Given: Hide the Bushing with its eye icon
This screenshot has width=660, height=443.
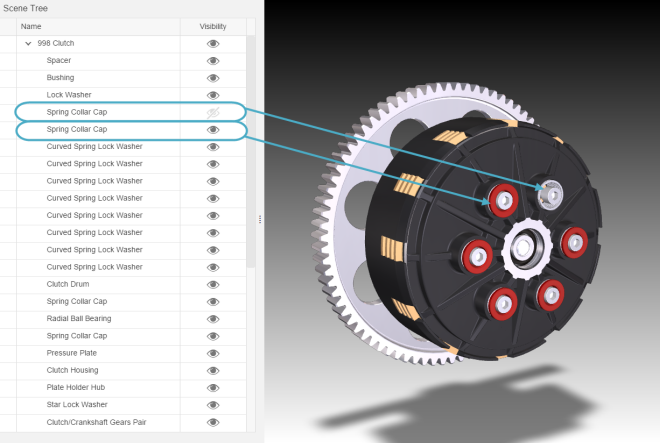Looking at the screenshot, I should (213, 78).
